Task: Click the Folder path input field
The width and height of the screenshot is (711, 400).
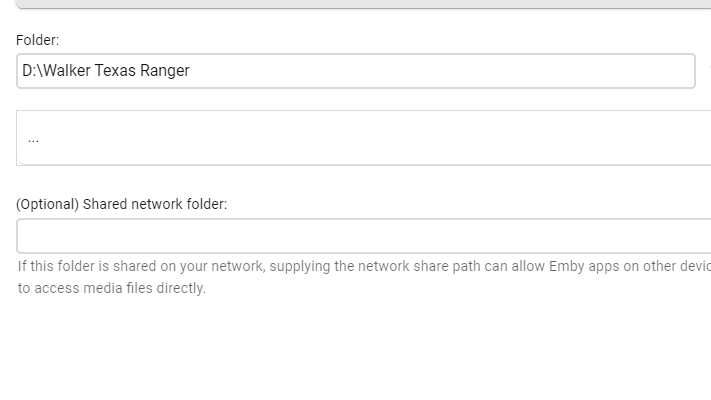Action: point(355,71)
